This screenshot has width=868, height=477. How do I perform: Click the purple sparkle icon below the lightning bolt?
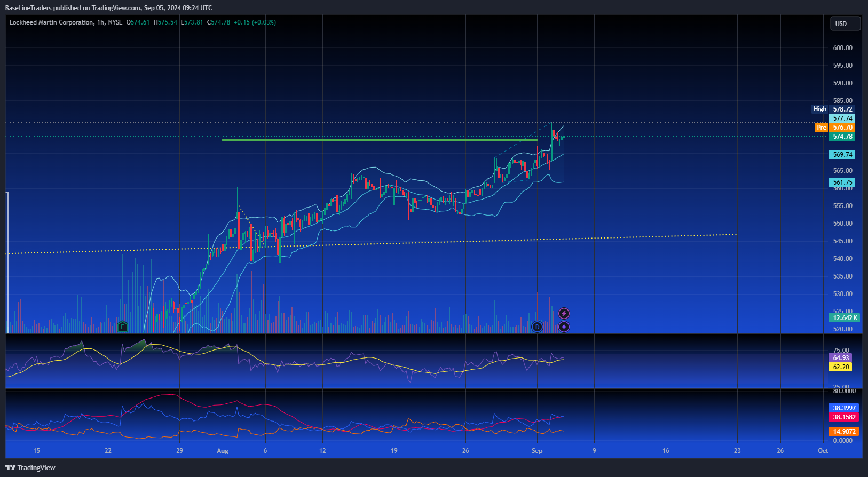(564, 327)
